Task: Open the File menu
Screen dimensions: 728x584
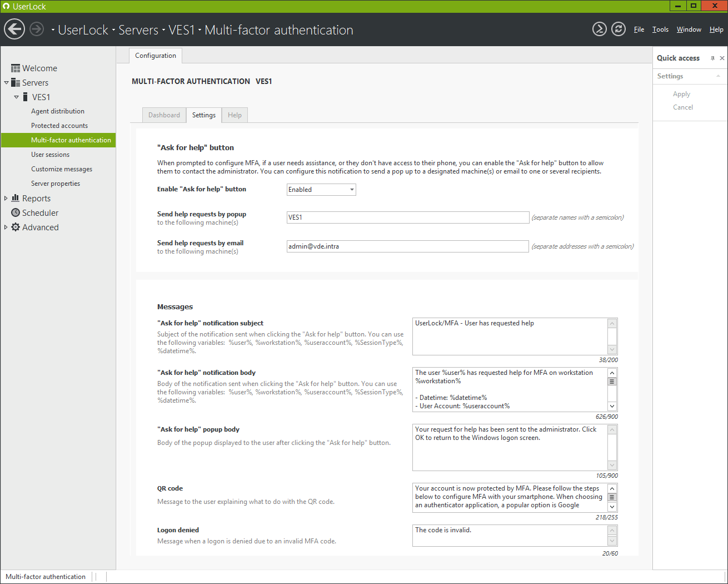Action: [x=639, y=29]
